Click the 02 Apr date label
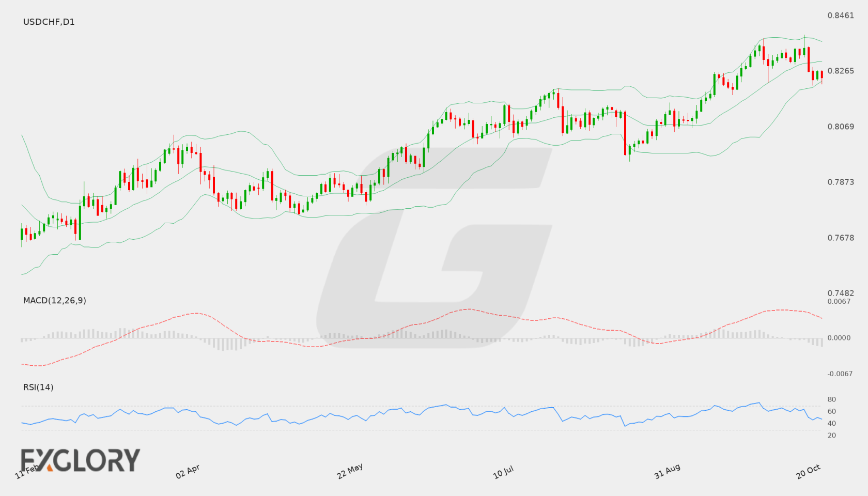Image resolution: width=868 pixels, height=496 pixels. 188,471
